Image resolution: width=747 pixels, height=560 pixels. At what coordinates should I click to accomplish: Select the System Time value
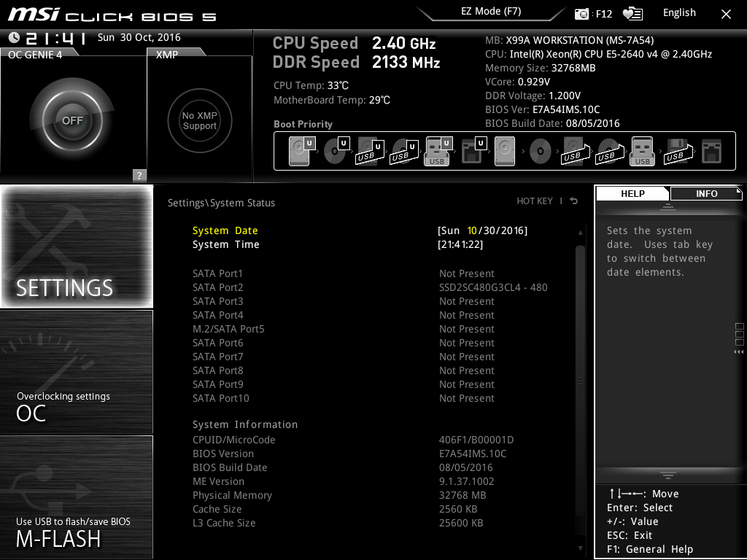coord(460,244)
